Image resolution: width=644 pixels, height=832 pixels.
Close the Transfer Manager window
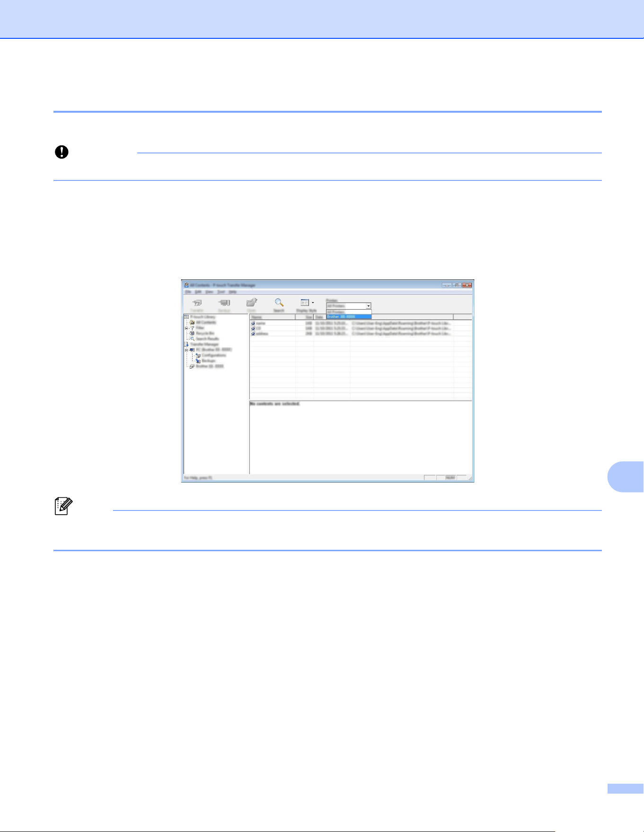coord(467,285)
